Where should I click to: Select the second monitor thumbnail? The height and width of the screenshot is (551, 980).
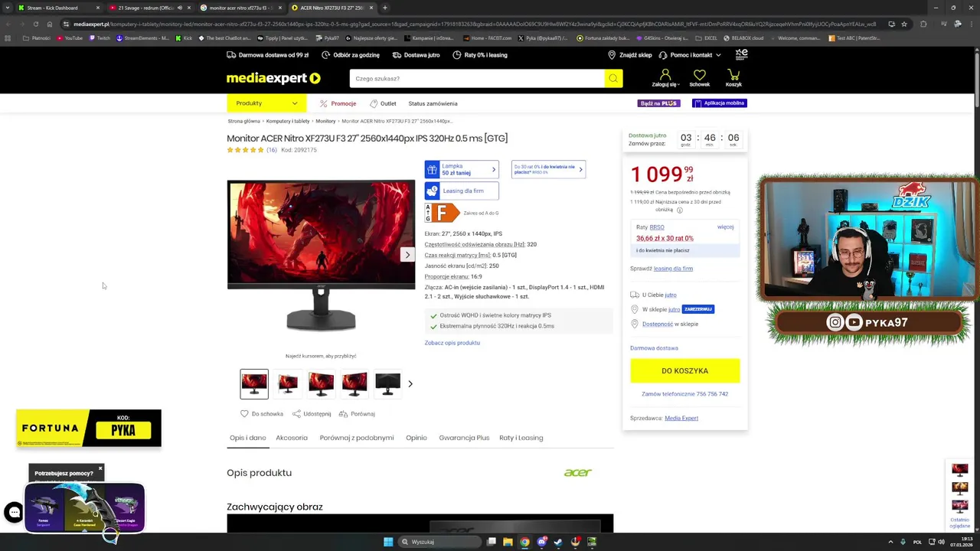(288, 383)
